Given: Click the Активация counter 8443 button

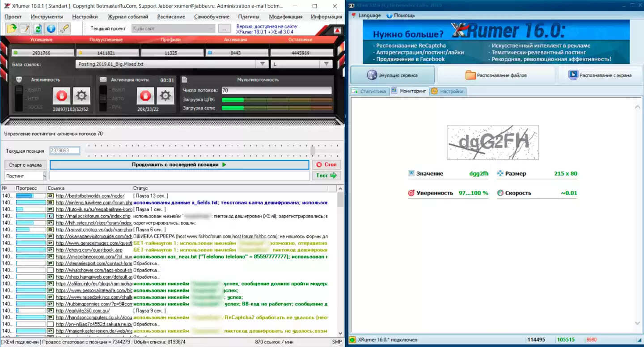Looking at the screenshot, I should click(x=237, y=53).
